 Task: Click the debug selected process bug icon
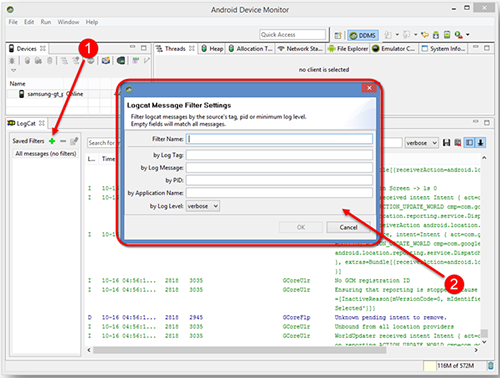(12, 61)
